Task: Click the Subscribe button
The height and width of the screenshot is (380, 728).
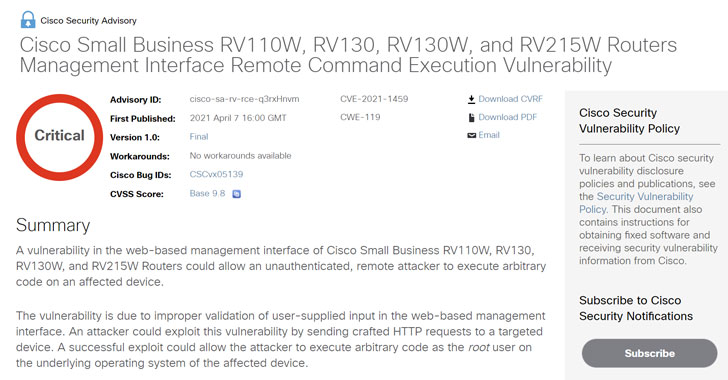Action: pyautogui.click(x=650, y=354)
